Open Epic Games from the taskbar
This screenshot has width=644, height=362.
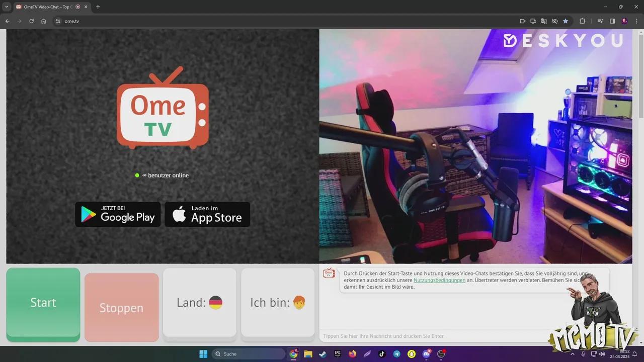(338, 354)
